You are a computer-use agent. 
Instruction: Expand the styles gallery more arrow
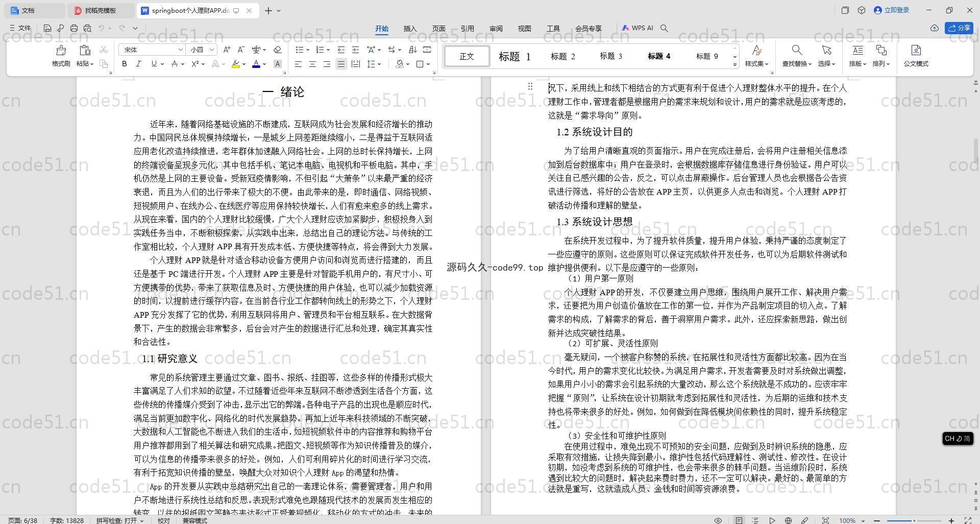tap(735, 64)
